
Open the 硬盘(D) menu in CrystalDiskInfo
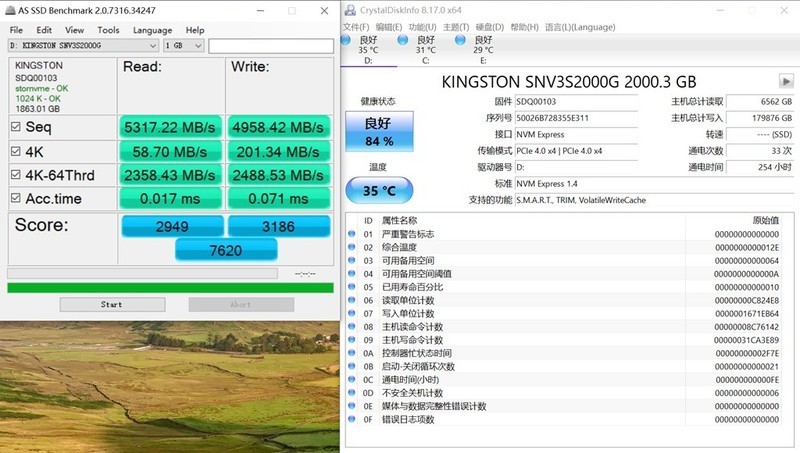click(490, 27)
